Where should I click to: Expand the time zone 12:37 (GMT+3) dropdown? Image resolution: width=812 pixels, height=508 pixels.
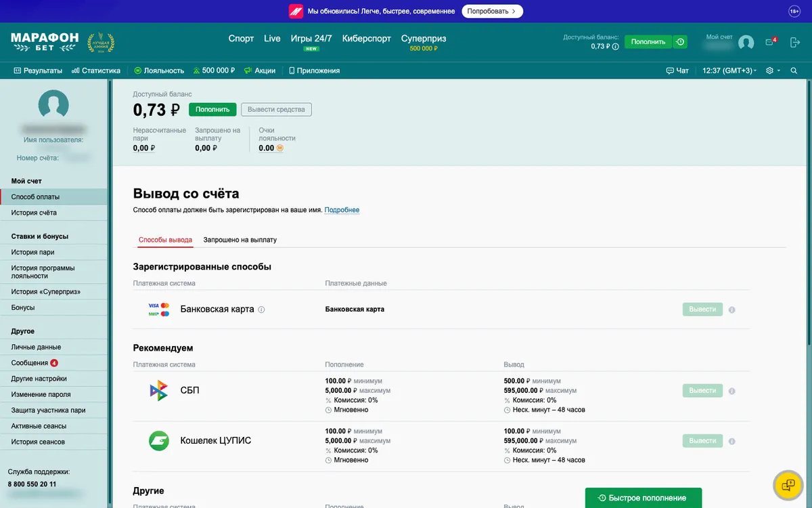[x=730, y=70]
